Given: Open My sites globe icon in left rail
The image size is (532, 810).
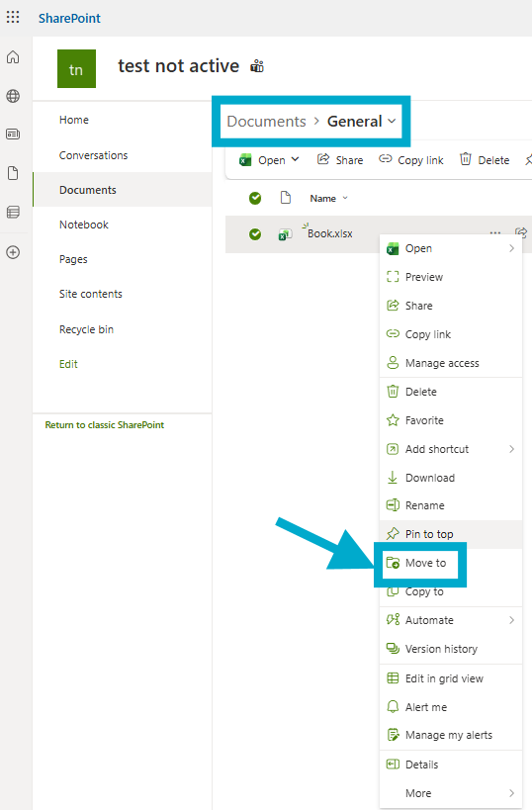Looking at the screenshot, I should 13,96.
